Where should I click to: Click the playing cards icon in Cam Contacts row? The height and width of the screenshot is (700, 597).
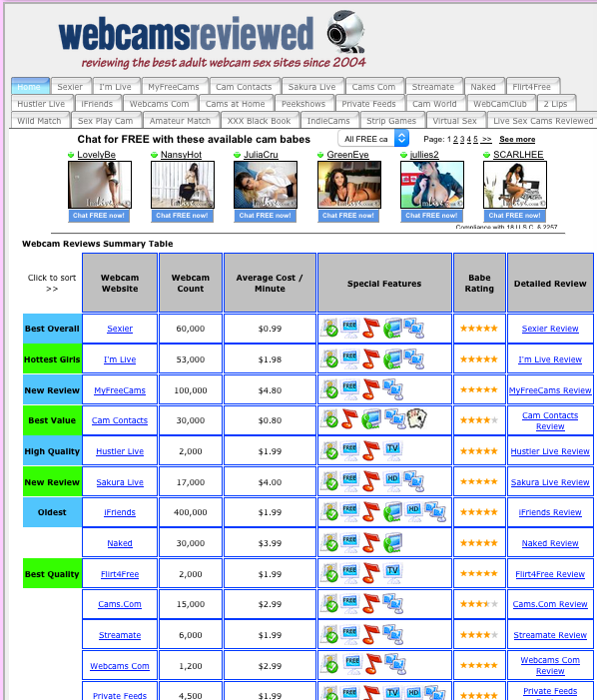[416, 419]
